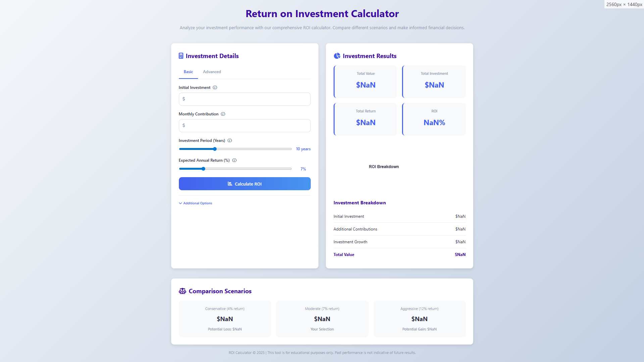Image resolution: width=644 pixels, height=362 pixels.
Task: Switch to the Advanced tab
Action: 212,72
